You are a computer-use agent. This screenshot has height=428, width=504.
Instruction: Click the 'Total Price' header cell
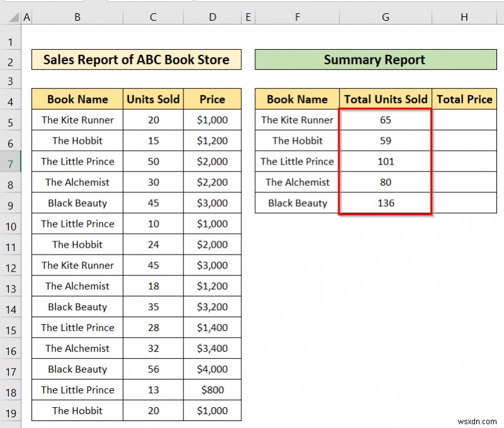465,99
